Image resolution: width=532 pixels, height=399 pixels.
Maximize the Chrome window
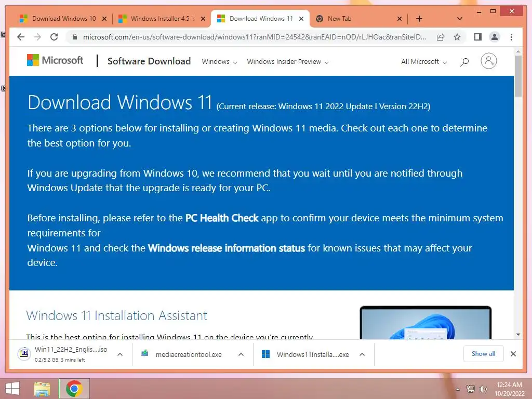point(493,11)
